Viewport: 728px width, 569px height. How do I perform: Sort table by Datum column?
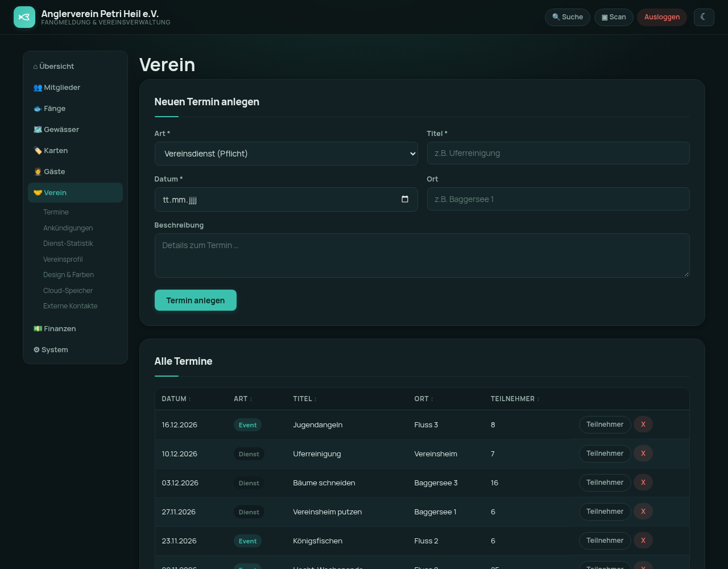pyautogui.click(x=176, y=399)
